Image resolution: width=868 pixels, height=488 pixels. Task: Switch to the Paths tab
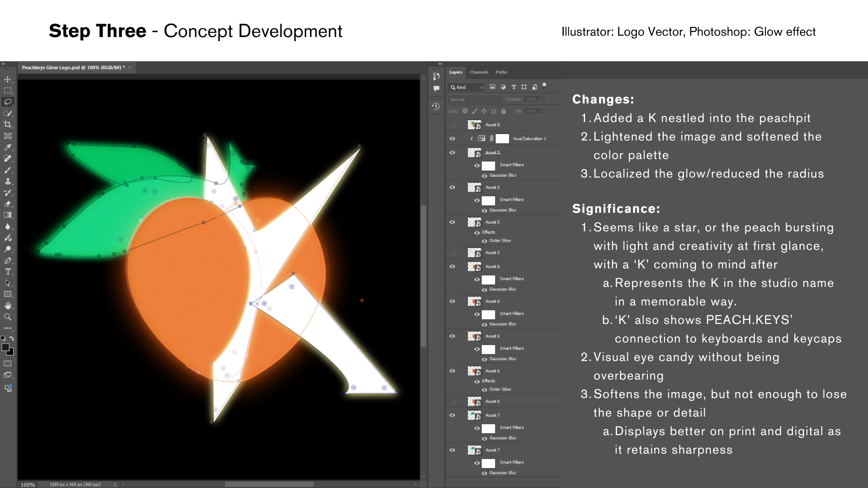pyautogui.click(x=501, y=72)
